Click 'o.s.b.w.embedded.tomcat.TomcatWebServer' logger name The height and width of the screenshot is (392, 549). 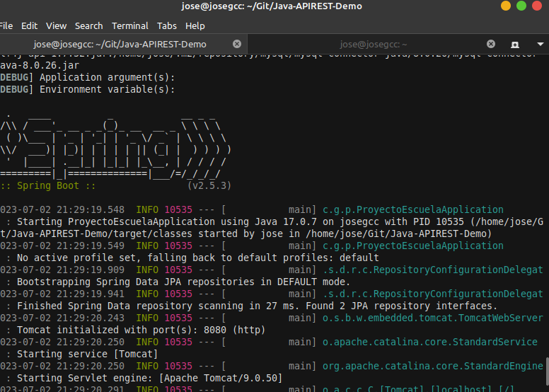click(433, 318)
